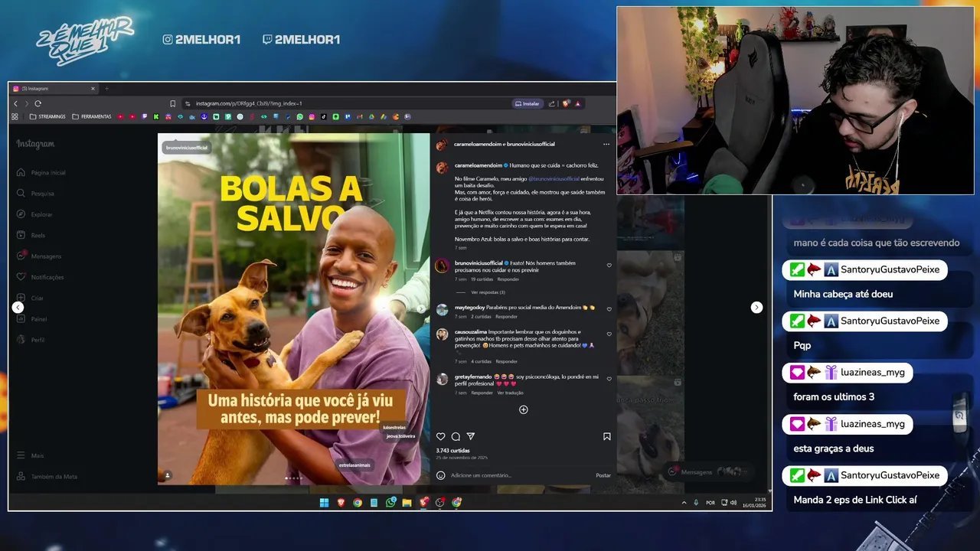
Task: Click Responder under causouzalima's comment
Action: click(x=506, y=361)
